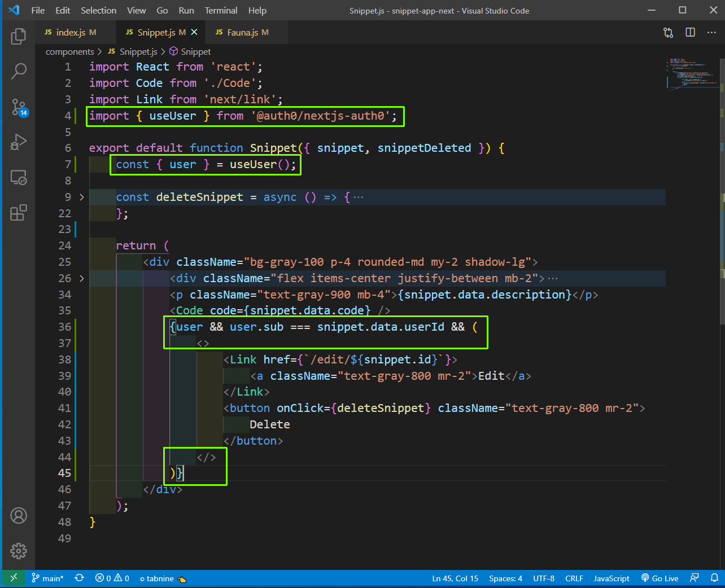725x588 pixels.
Task: Open Problems via errors and warnings count
Action: point(112,578)
